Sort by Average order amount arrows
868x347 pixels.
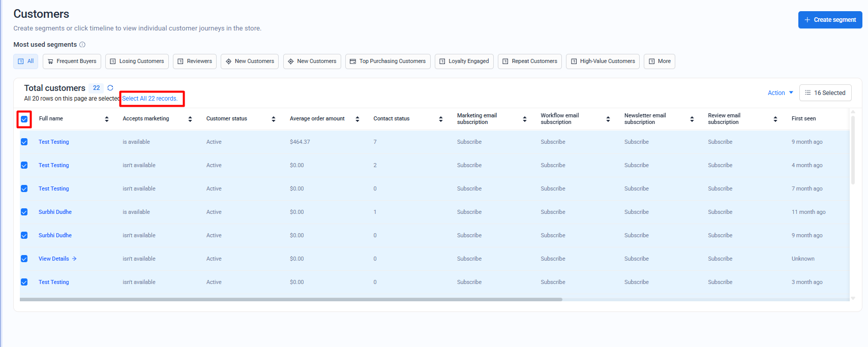[357, 119]
